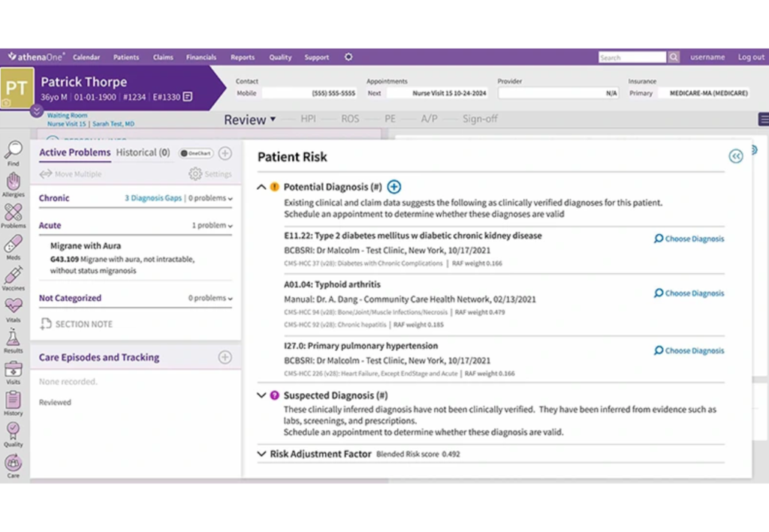Viewport: 769px width, 532px height.
Task: Click into the Search field
Action: point(632,57)
